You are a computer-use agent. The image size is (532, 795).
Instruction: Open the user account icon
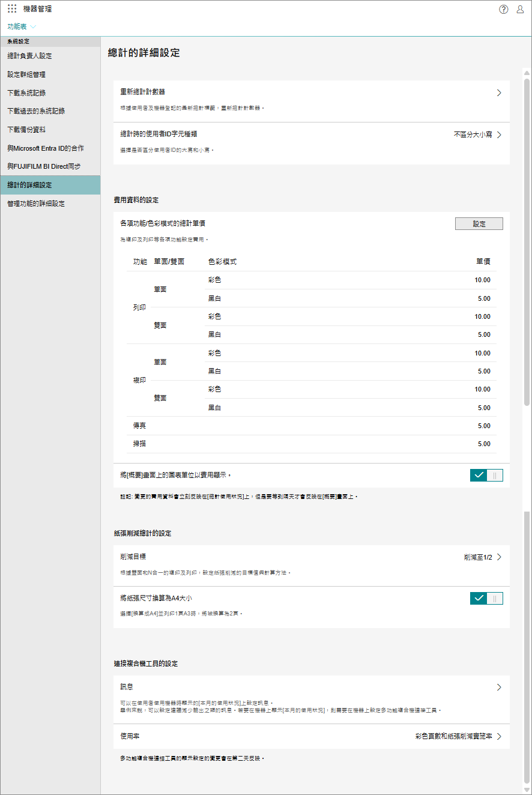click(520, 9)
